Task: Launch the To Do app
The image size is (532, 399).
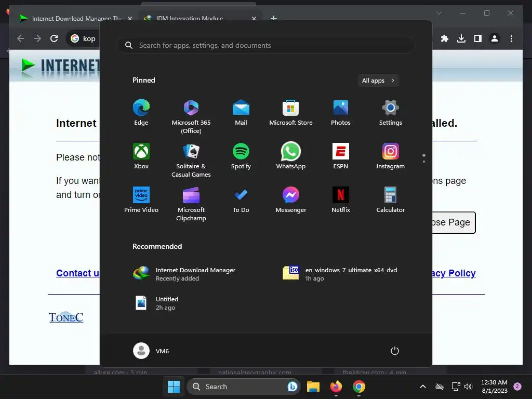Action: [241, 200]
